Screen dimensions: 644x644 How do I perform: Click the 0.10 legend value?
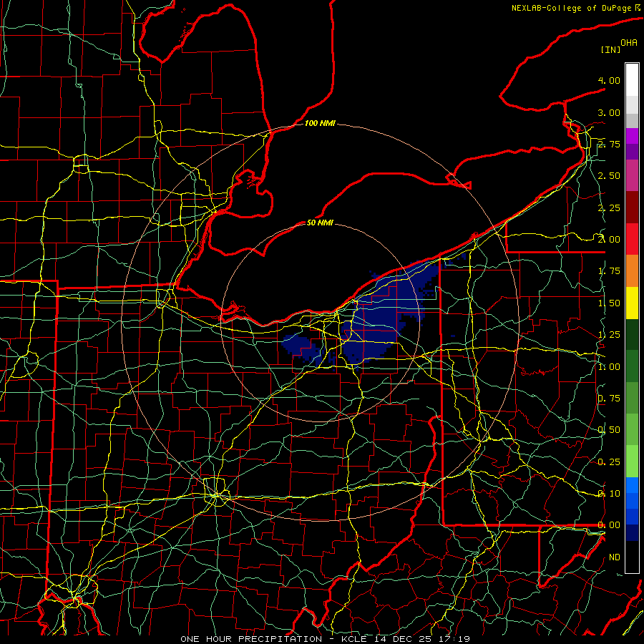pyautogui.click(x=609, y=493)
